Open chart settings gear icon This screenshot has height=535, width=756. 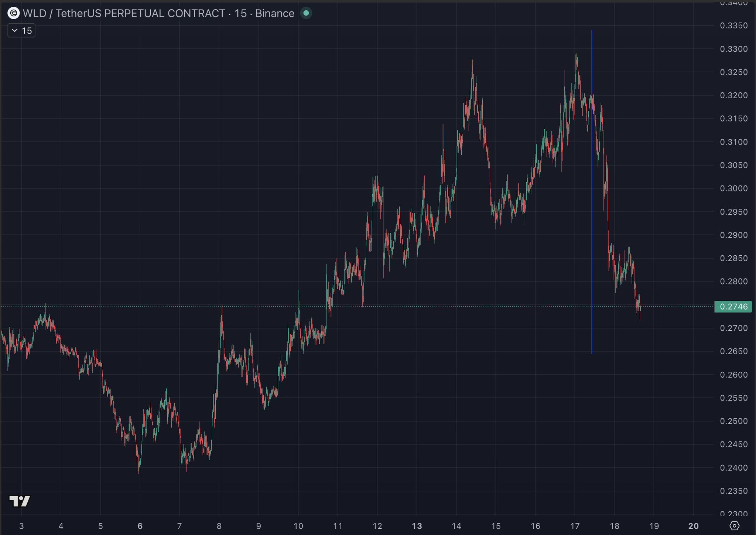[734, 526]
